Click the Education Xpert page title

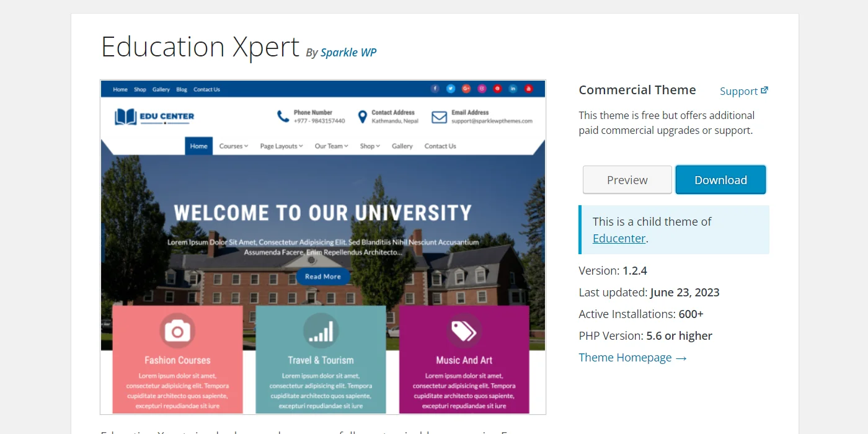point(200,46)
